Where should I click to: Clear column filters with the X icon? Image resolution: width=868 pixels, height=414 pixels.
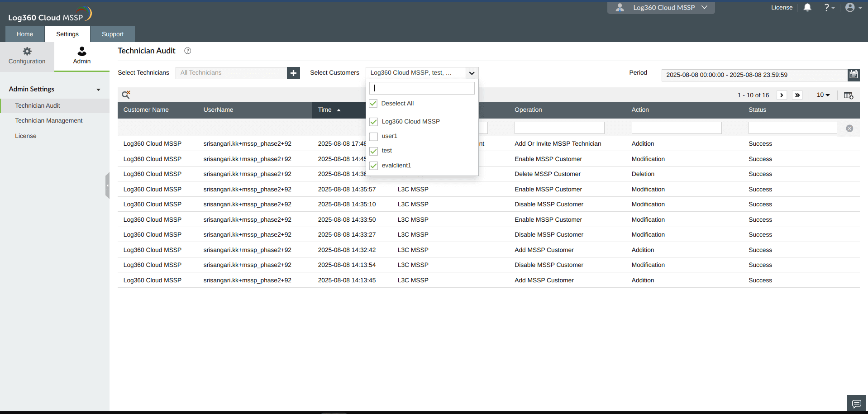pos(849,128)
